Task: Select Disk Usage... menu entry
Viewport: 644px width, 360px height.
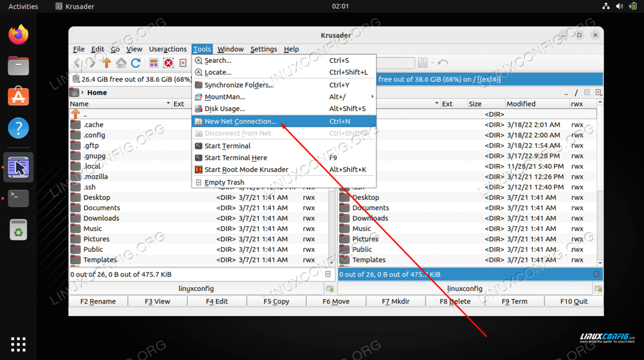Action: [284, 109]
